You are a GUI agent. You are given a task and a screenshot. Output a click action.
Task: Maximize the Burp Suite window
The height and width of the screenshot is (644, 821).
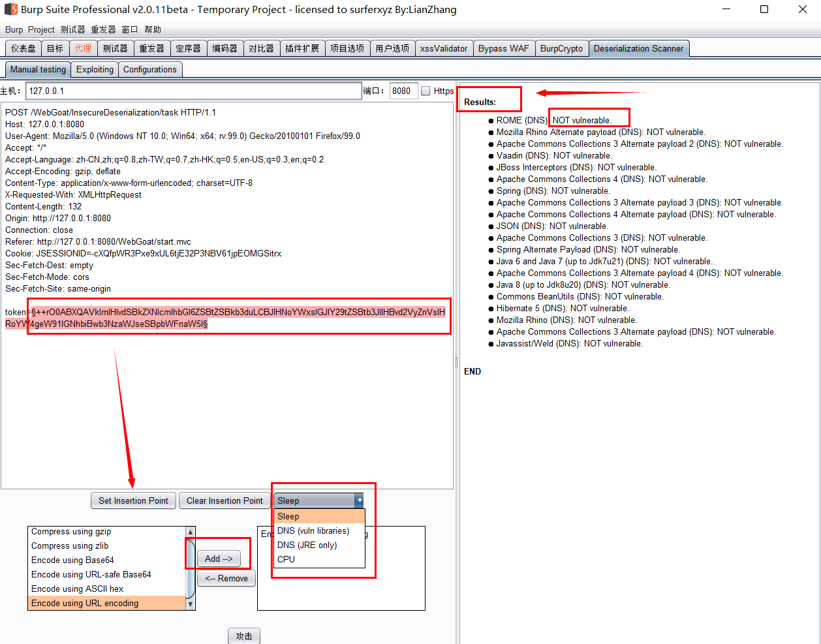(764, 10)
